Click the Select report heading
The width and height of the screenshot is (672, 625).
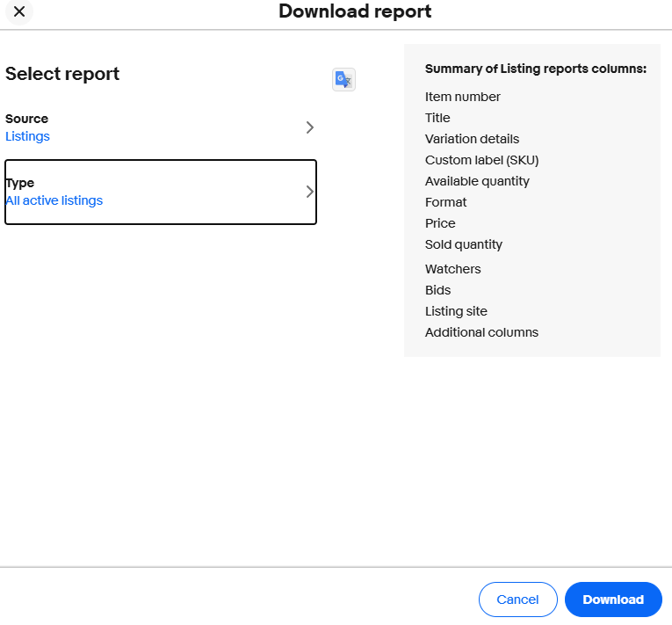62,74
